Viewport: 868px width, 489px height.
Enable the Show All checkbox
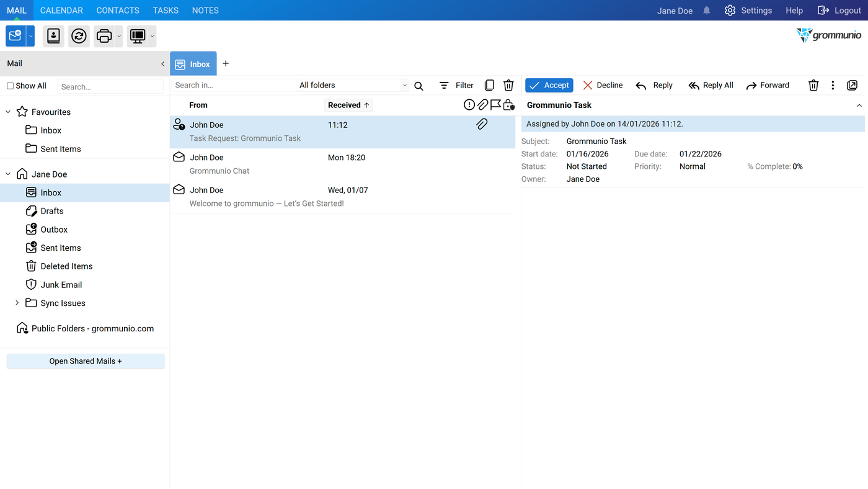pyautogui.click(x=10, y=86)
